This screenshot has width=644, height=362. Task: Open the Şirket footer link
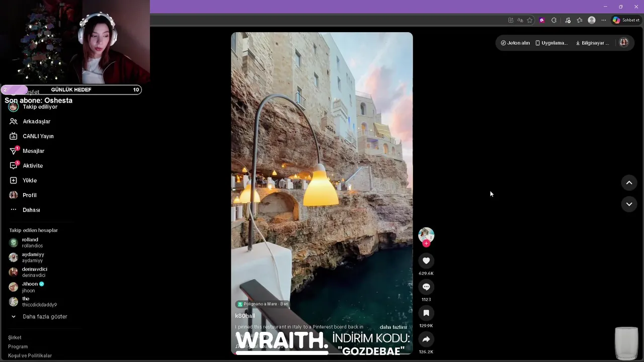tap(15, 337)
